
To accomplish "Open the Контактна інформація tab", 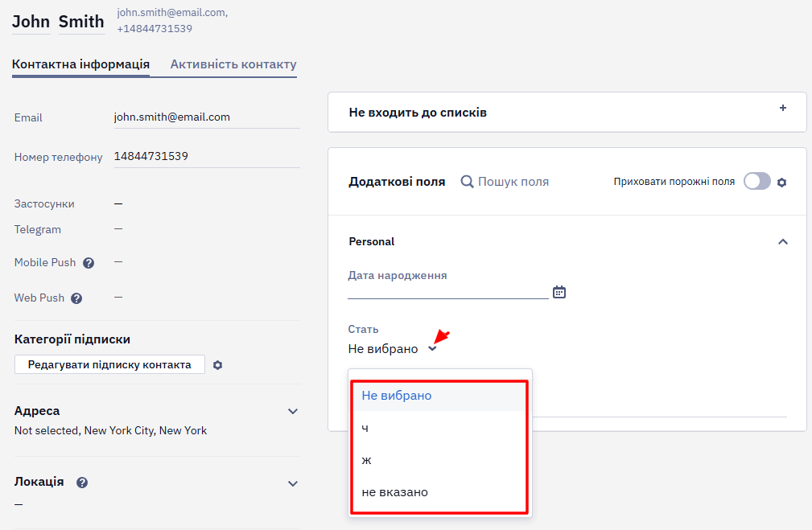I will (x=80, y=64).
